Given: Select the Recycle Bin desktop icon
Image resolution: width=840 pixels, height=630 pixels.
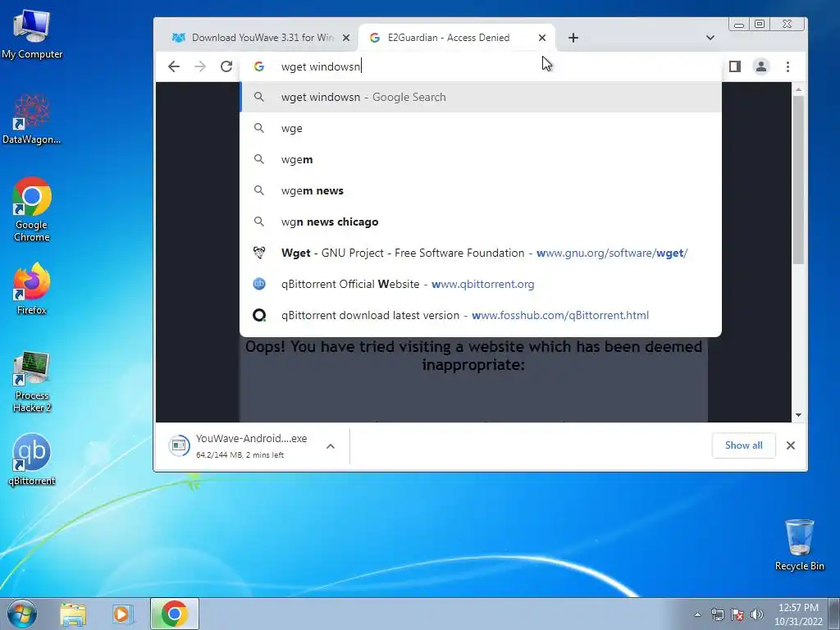Looking at the screenshot, I should click(x=799, y=545).
